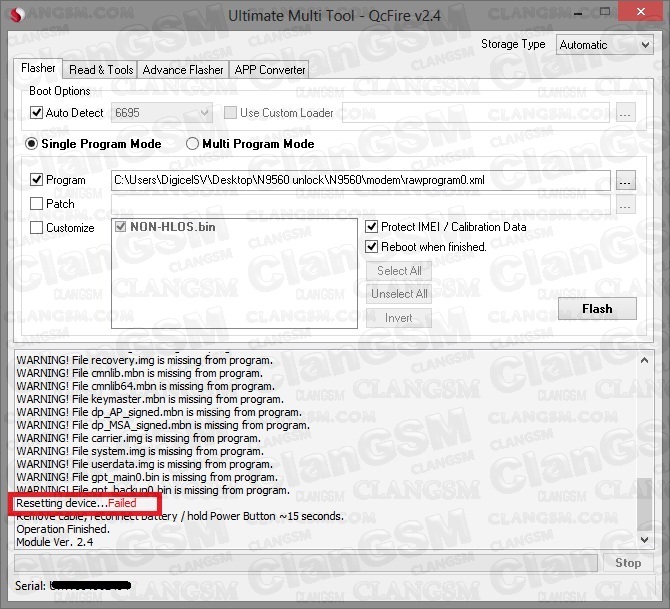Click the gpt_main0.bin missing warning line
670x609 pixels.
[147, 477]
